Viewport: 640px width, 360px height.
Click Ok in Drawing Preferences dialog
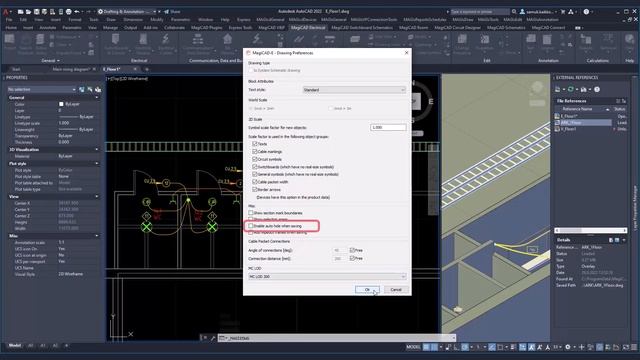pos(367,289)
